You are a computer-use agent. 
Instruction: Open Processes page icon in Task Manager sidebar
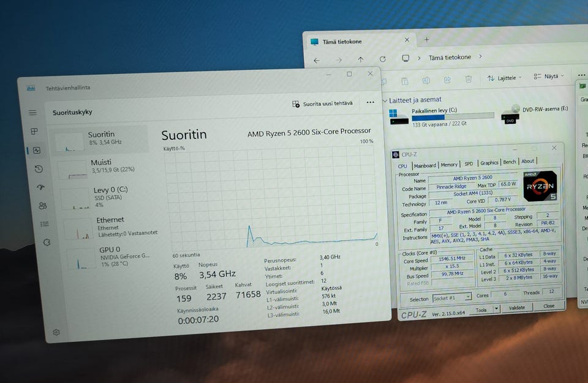(x=34, y=131)
